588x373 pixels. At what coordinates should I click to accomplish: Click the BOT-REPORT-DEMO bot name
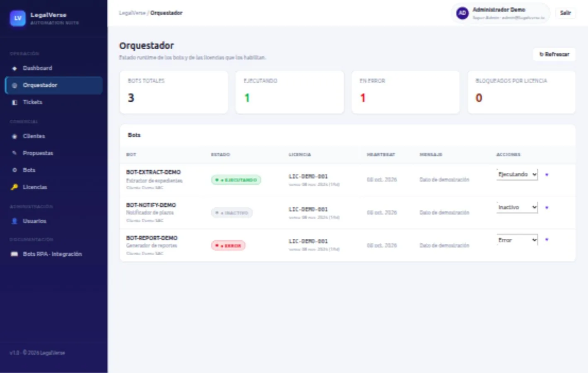(x=152, y=238)
